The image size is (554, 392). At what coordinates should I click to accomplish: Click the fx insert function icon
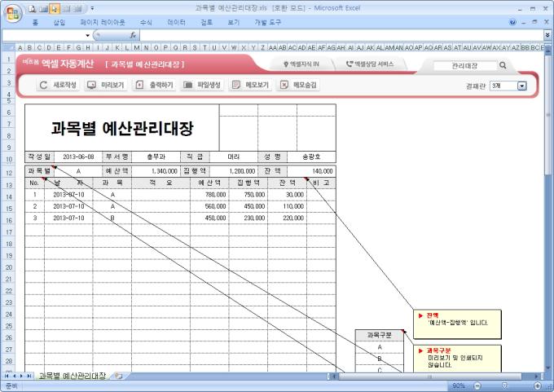click(x=133, y=35)
